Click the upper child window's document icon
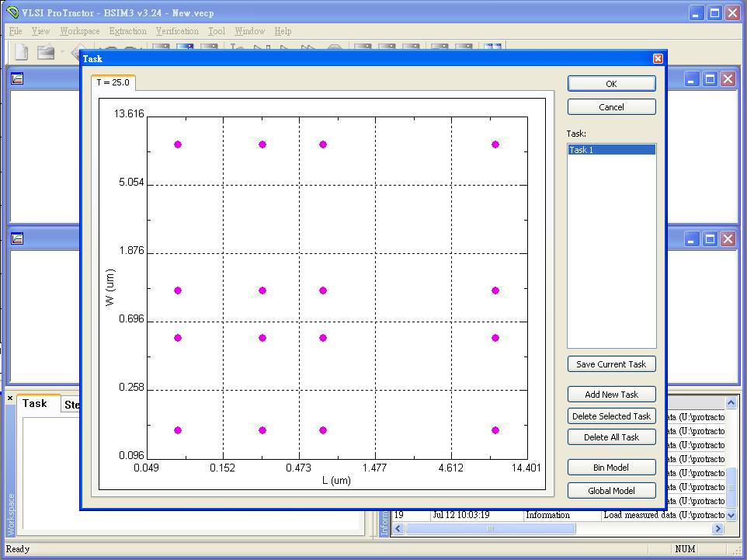Viewport: 747px width, 560px height. (x=17, y=78)
